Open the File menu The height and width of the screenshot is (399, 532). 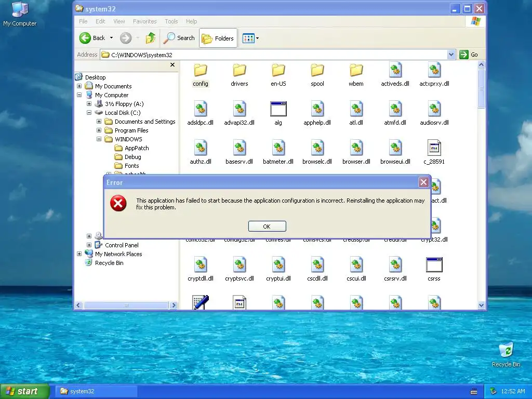click(83, 21)
